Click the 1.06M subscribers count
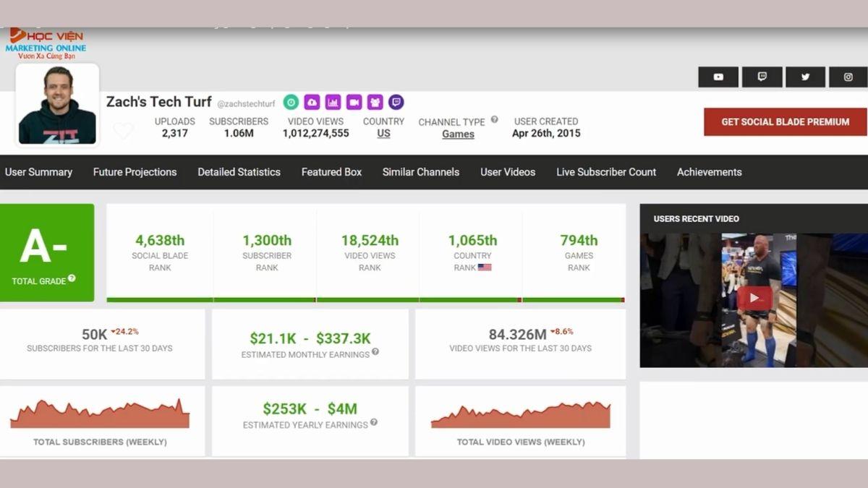This screenshot has width=868, height=488. [239, 134]
